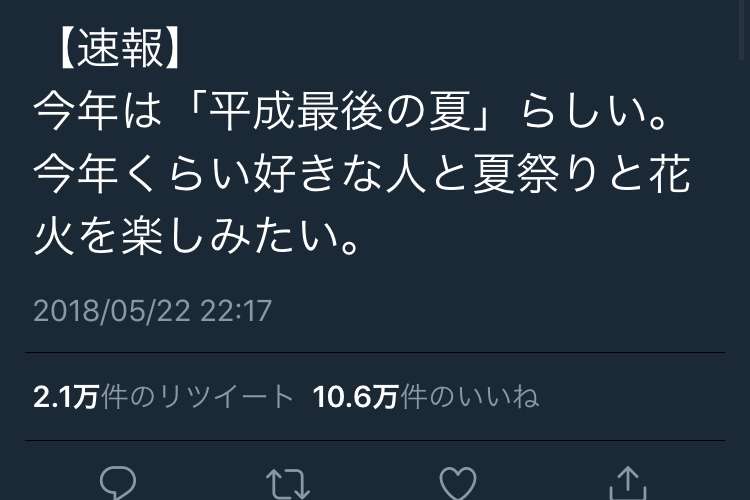View the 2.1万件のリツイート list
The image size is (750, 500).
pyautogui.click(x=163, y=397)
